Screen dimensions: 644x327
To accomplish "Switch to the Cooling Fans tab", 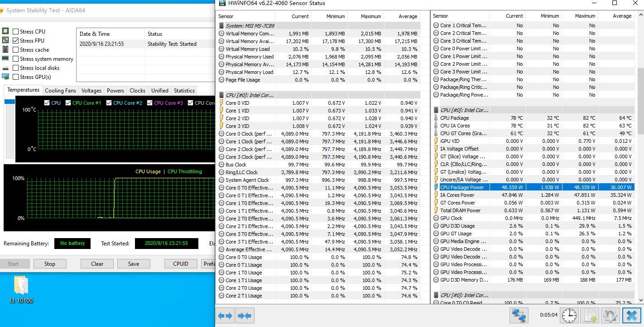I will tap(60, 91).
